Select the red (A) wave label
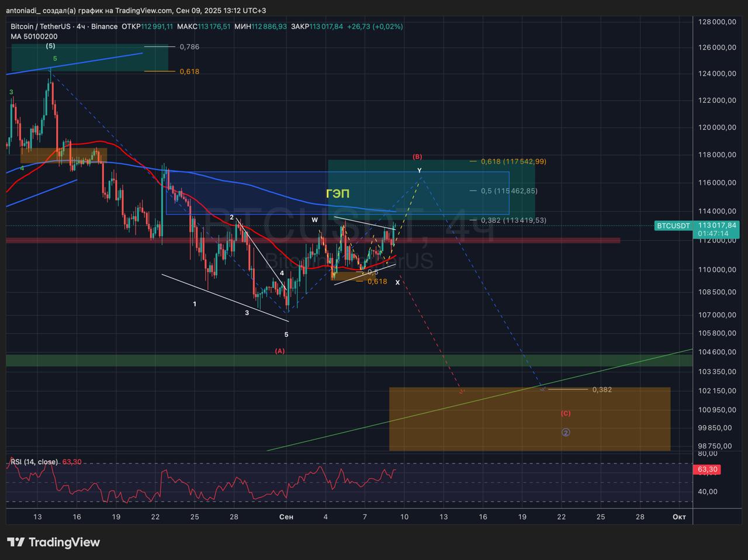Screen dimensions: 748x560 coord(280,351)
